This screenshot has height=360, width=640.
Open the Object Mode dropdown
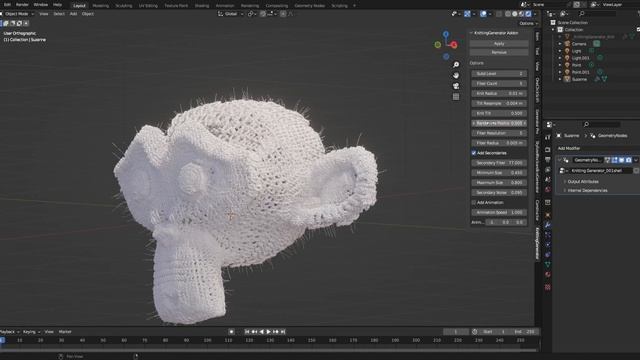pyautogui.click(x=18, y=14)
